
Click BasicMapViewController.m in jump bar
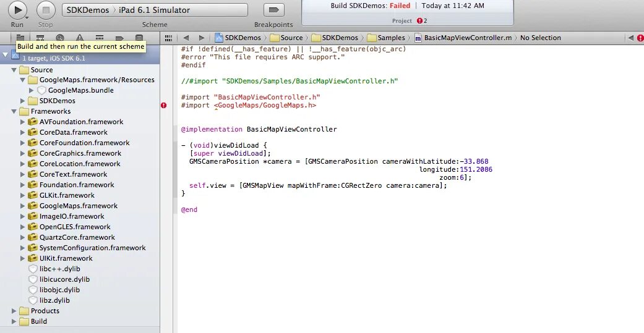463,38
